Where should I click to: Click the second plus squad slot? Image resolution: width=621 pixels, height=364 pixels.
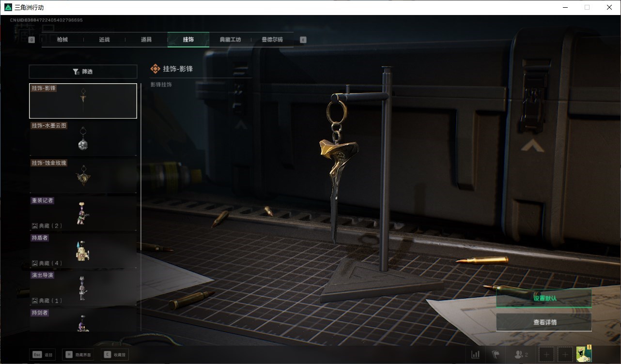pyautogui.click(x=565, y=355)
